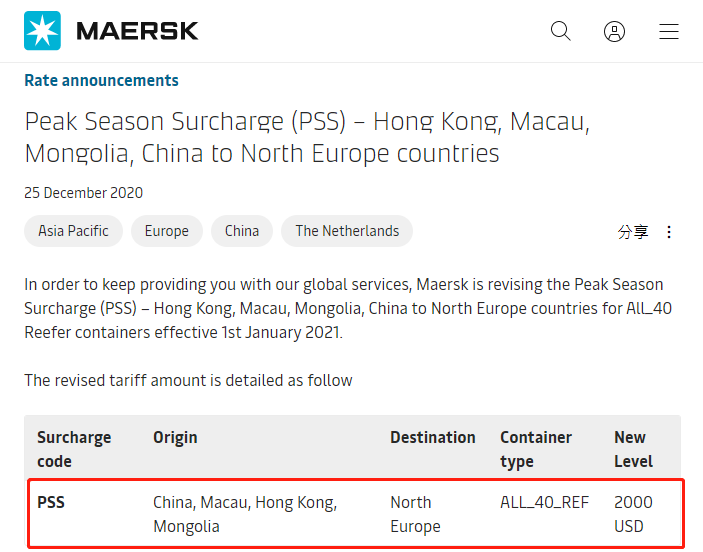
Task: Select the Asia Pacific tag
Action: [73, 231]
